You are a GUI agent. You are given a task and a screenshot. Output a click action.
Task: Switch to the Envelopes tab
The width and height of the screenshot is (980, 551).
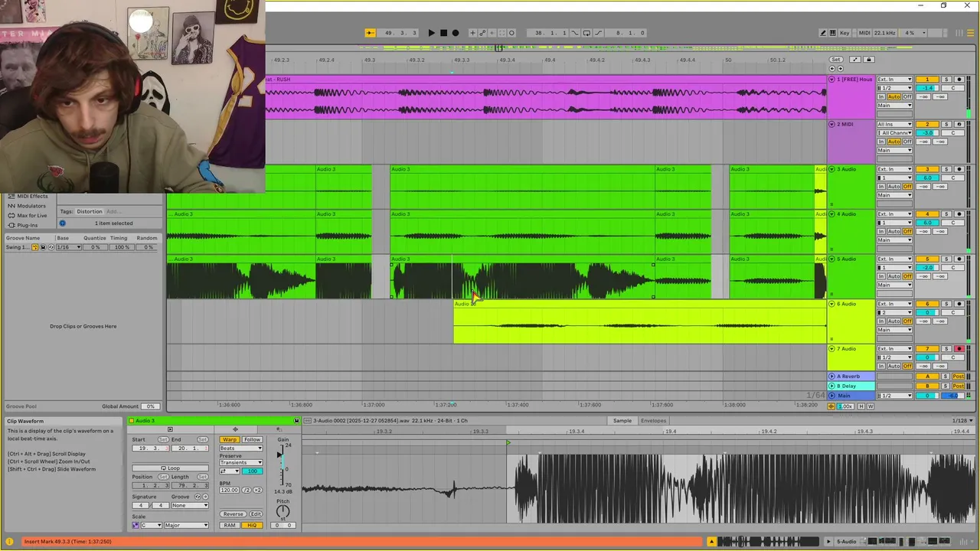pyautogui.click(x=653, y=420)
